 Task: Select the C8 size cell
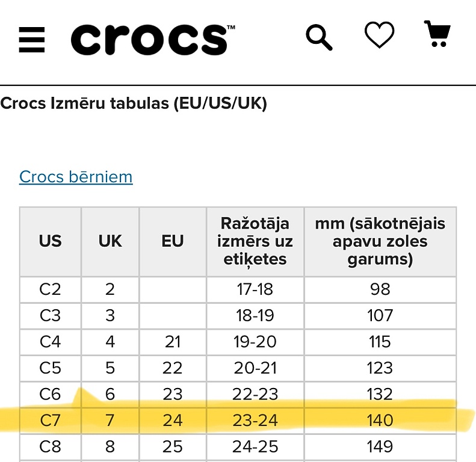click(x=51, y=447)
